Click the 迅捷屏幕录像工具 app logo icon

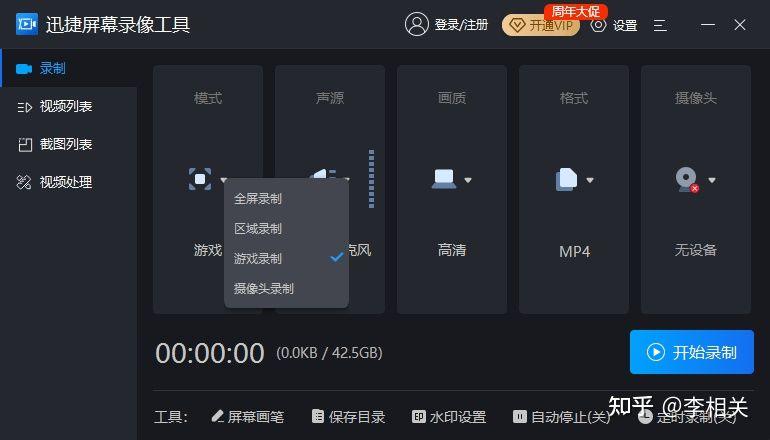(x=27, y=24)
